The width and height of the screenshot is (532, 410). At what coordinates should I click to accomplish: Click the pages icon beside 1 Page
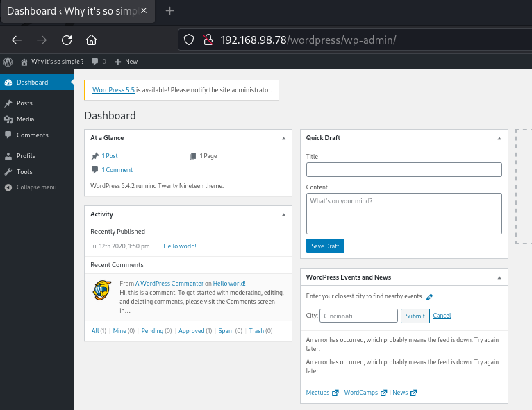tap(192, 156)
